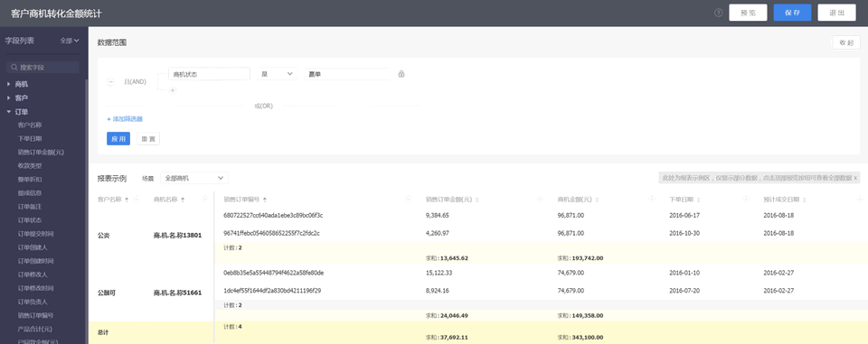Sort by 客户名称 column arrows
The width and height of the screenshot is (868, 344).
click(127, 200)
